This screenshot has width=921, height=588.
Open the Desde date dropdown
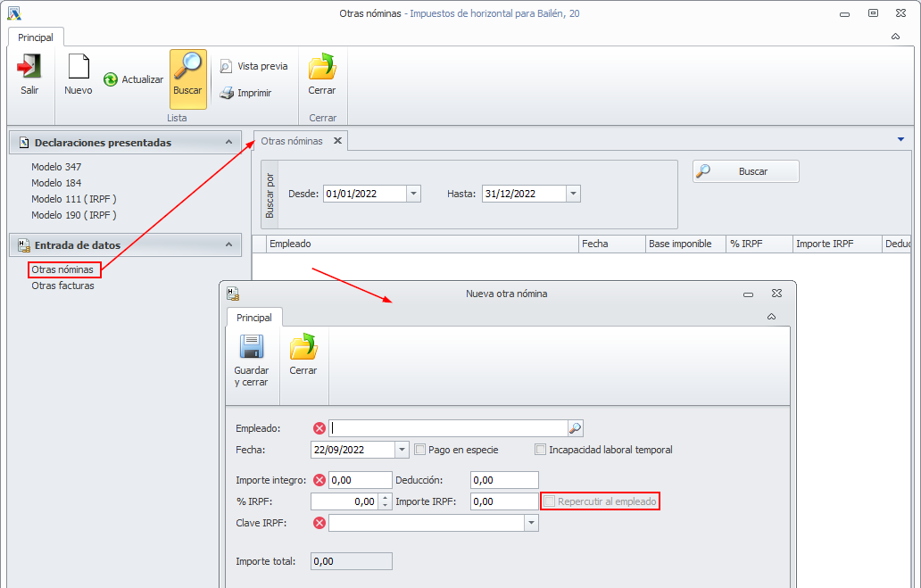(413, 194)
